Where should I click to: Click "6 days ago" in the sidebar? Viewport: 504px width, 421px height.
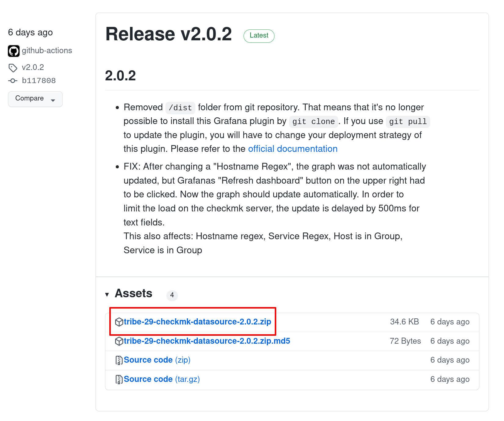point(31,32)
